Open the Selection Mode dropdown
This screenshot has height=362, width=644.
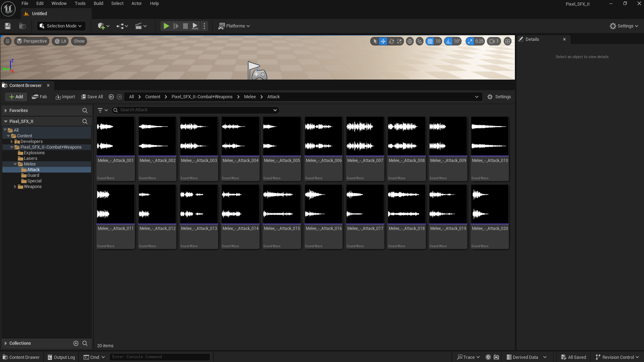(61, 26)
